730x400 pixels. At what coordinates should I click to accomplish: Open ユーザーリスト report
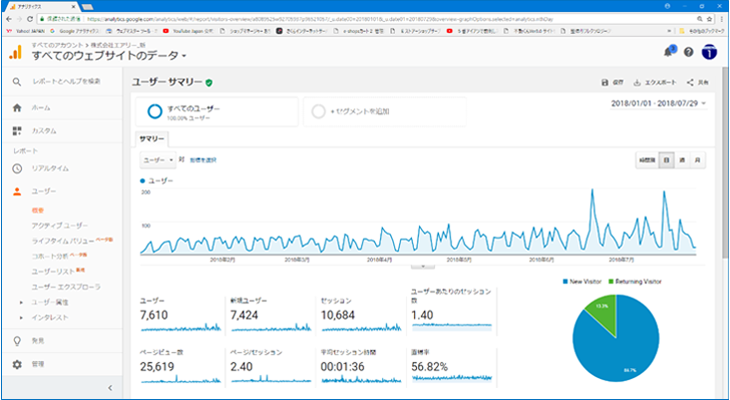tap(53, 271)
